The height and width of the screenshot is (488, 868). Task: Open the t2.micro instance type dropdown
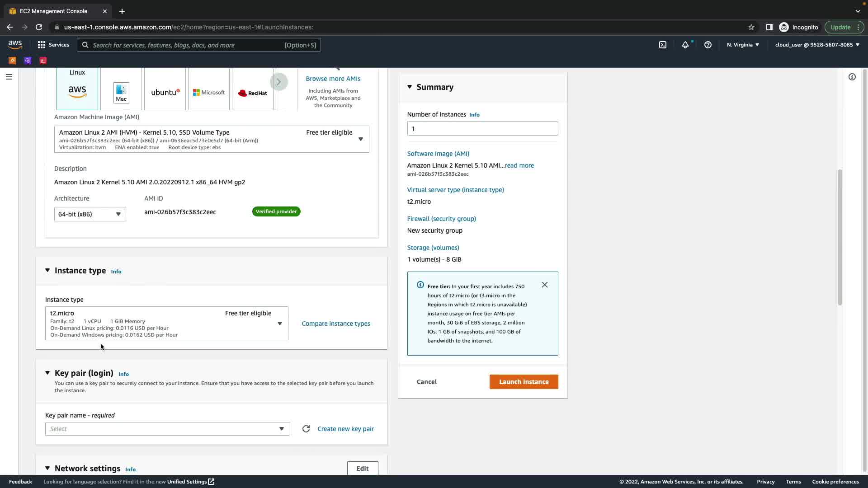(x=166, y=324)
